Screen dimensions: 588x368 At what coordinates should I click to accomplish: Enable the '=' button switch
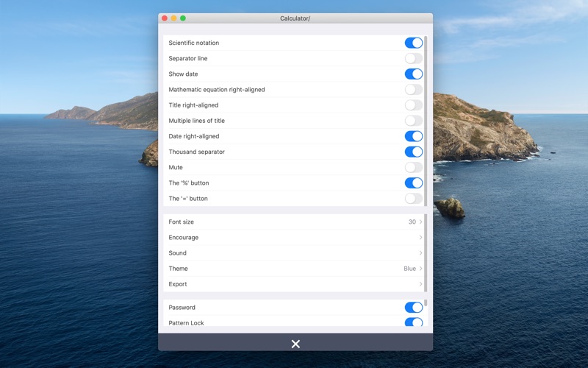[x=414, y=199]
